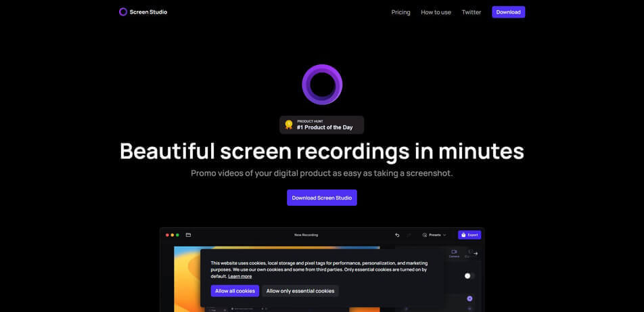Visit the Twitter link in navigation

tap(471, 12)
